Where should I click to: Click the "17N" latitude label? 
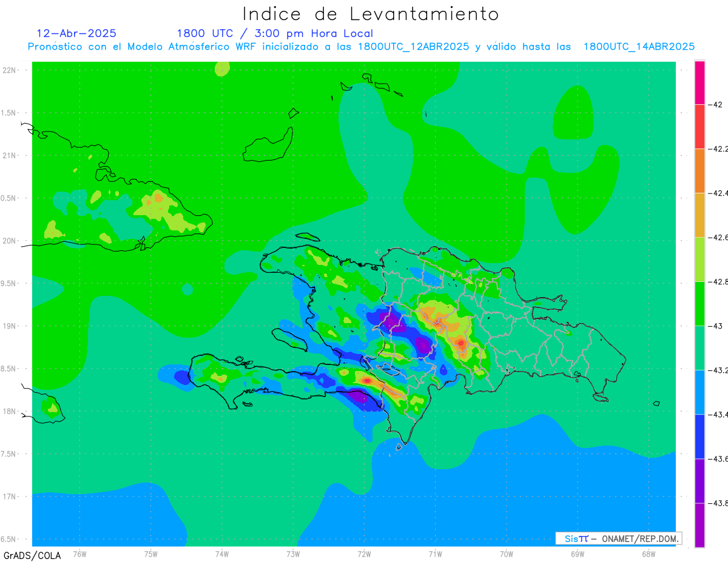coord(10,497)
